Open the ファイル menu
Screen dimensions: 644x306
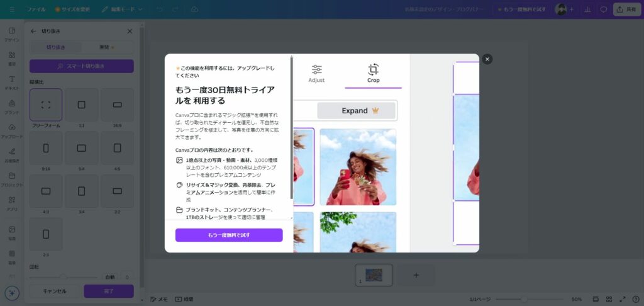(x=36, y=9)
